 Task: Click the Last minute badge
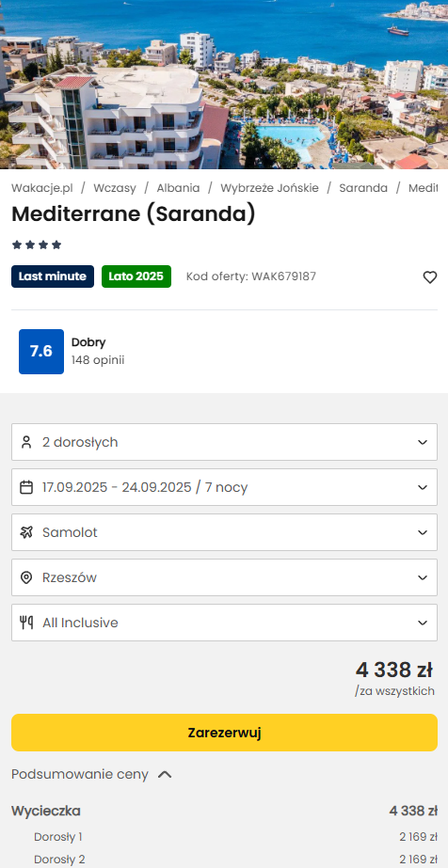coord(53,276)
